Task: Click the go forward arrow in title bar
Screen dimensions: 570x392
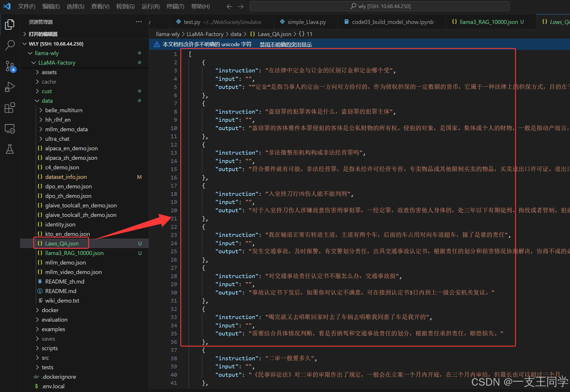Action: [x=241, y=6]
